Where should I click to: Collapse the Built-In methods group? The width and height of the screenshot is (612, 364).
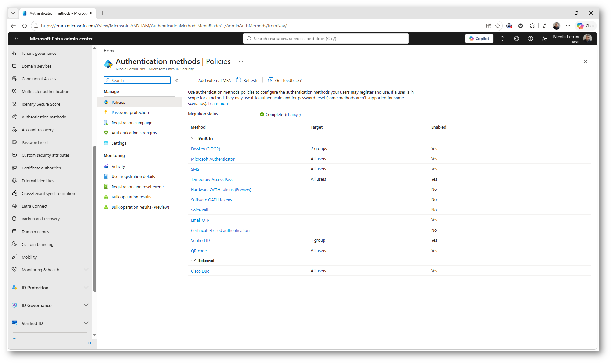click(193, 138)
